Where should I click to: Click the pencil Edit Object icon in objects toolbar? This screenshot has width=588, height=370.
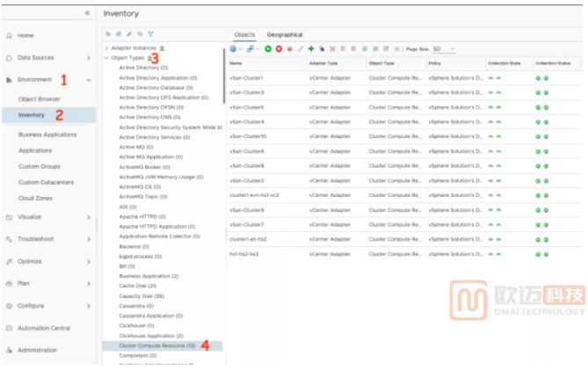301,49
